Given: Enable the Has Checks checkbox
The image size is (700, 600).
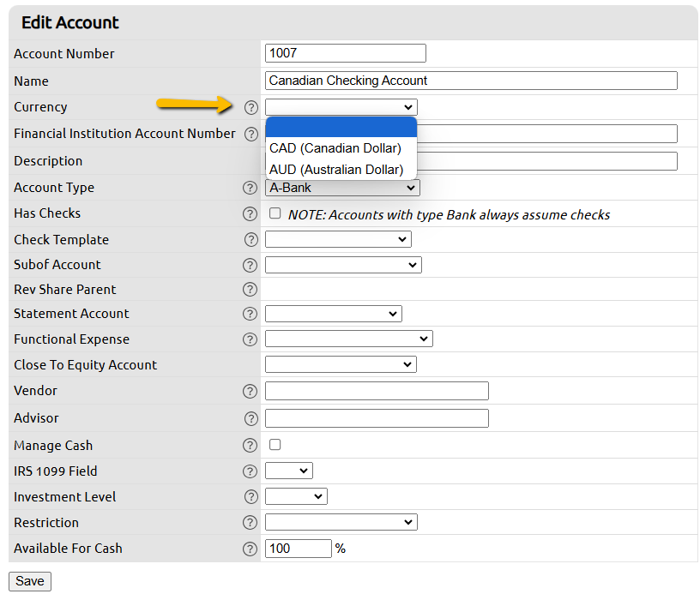Looking at the screenshot, I should [x=274, y=213].
